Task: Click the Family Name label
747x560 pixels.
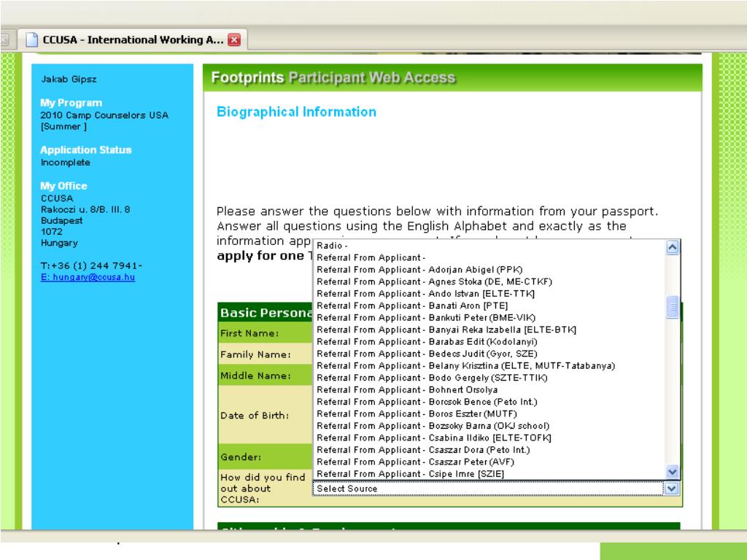Action: coord(255,355)
